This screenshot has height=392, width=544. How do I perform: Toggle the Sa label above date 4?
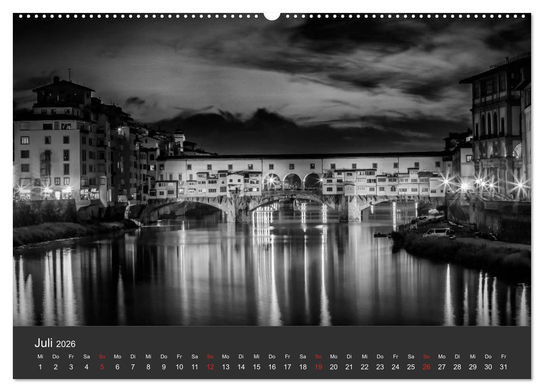(x=86, y=357)
